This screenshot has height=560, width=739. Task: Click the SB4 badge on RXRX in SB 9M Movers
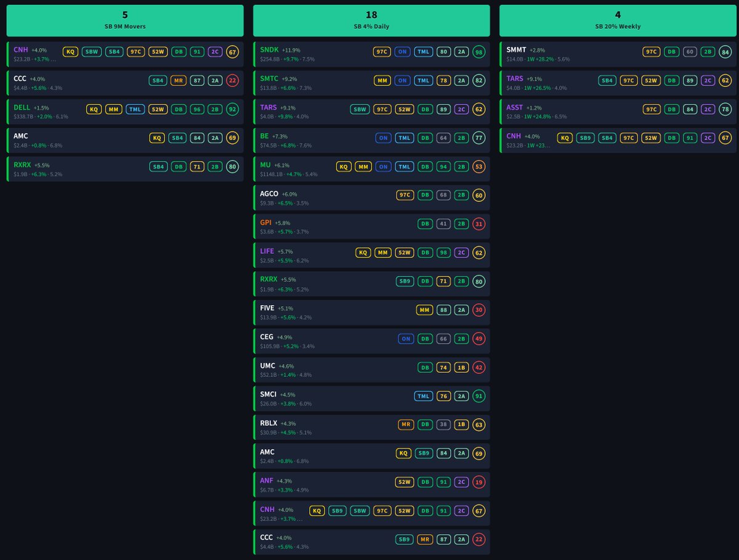click(x=158, y=166)
